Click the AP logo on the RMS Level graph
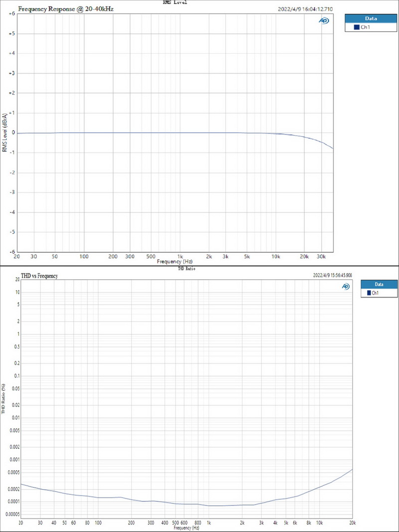 (323, 21)
